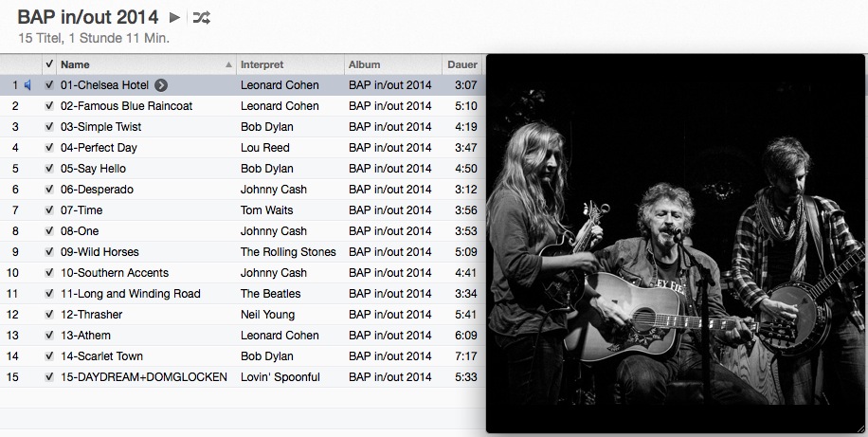Click The Beatles in the Interpret column
This screenshot has width=868, height=437.
[270, 294]
